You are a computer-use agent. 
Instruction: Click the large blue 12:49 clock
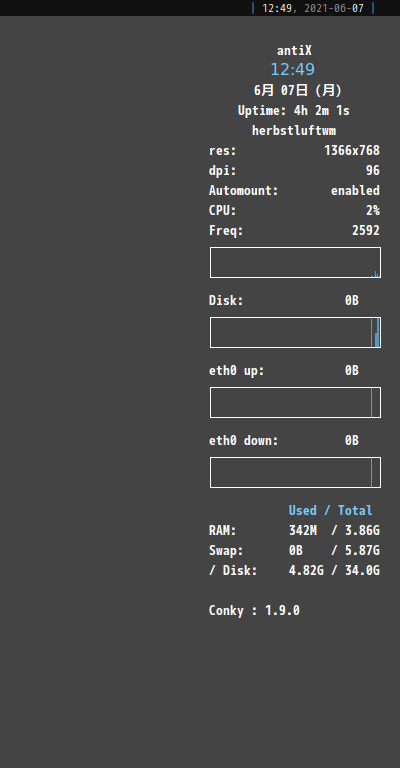pos(293,70)
